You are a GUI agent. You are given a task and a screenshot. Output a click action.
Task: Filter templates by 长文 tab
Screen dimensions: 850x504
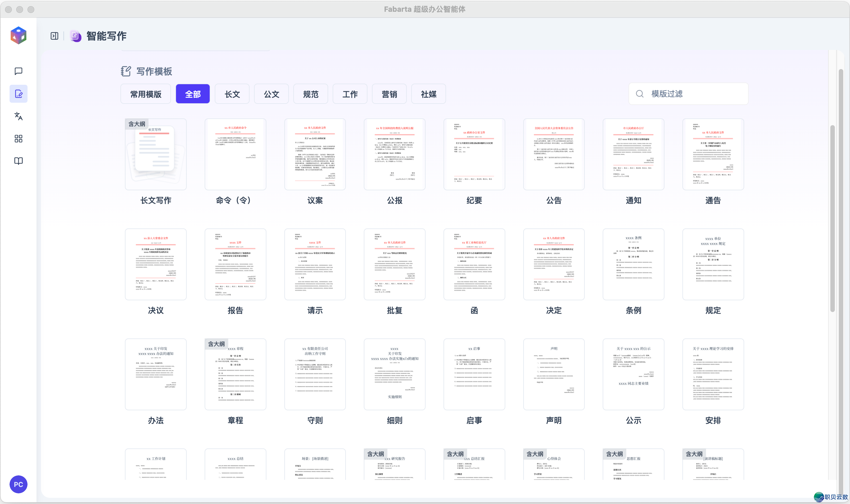[232, 94]
